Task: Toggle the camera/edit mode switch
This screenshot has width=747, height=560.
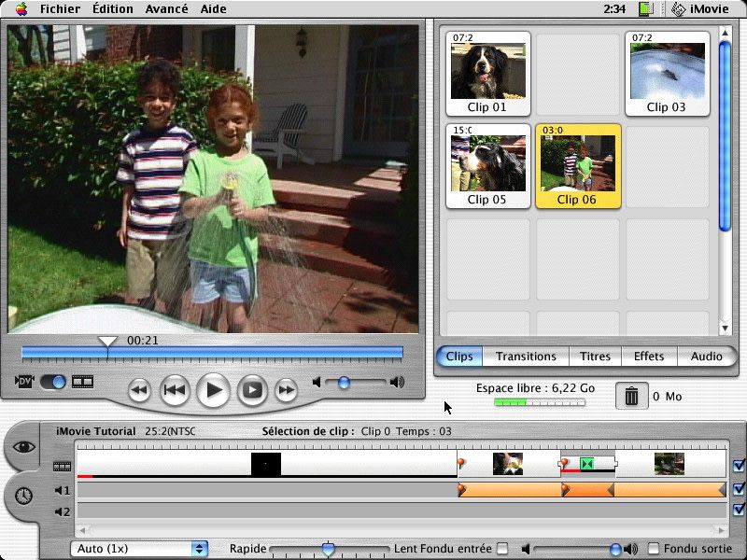Action: coord(53,382)
